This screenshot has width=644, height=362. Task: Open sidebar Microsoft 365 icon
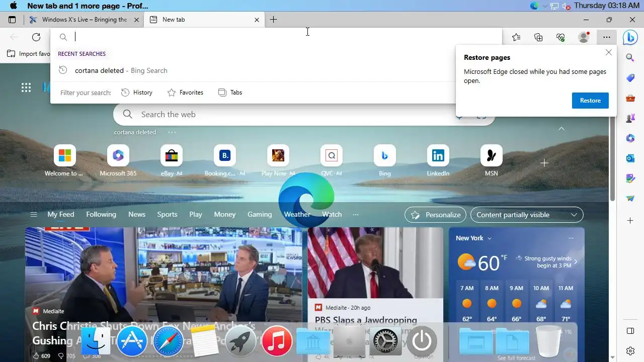pyautogui.click(x=630, y=138)
